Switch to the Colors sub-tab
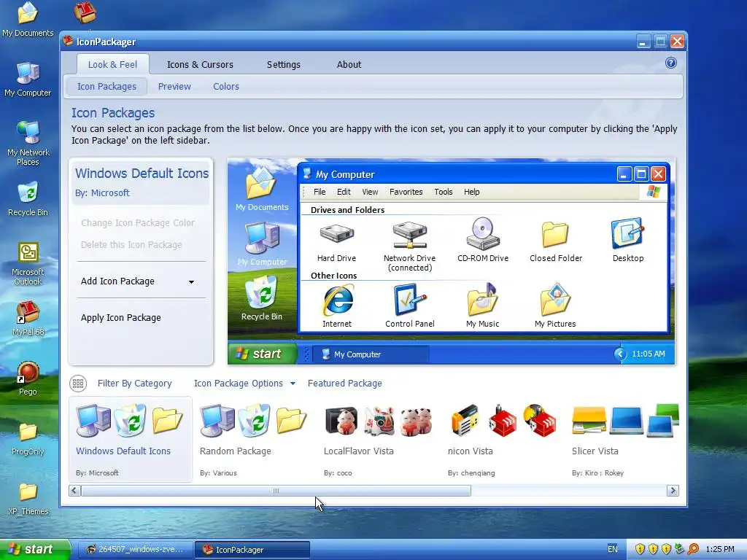Image resolution: width=747 pixels, height=560 pixels. 226,86
